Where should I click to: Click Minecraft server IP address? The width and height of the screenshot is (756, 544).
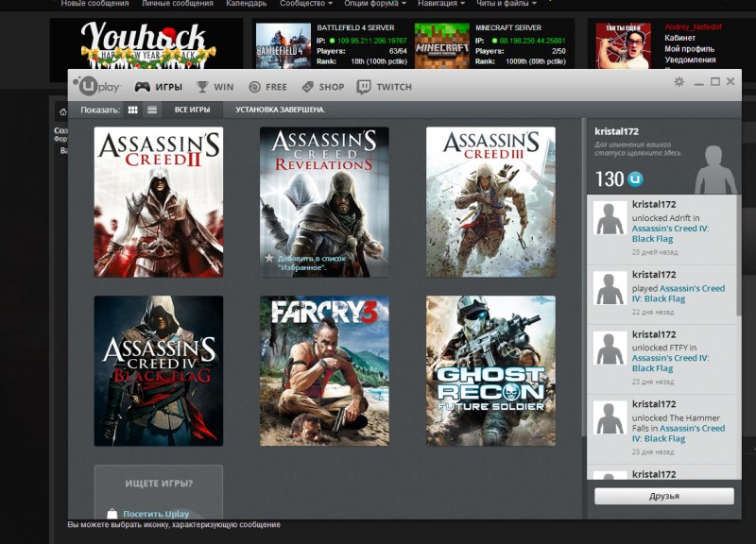532,41
